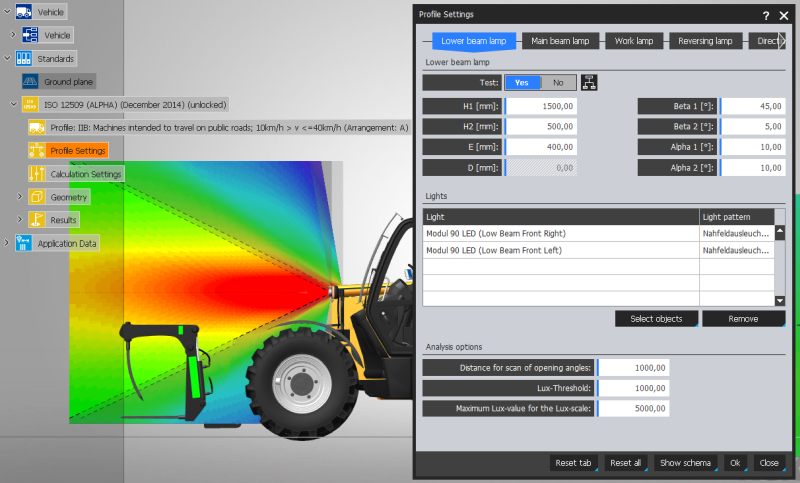Click the help question mark in dialog
This screenshot has width=800, height=483.
(766, 15)
